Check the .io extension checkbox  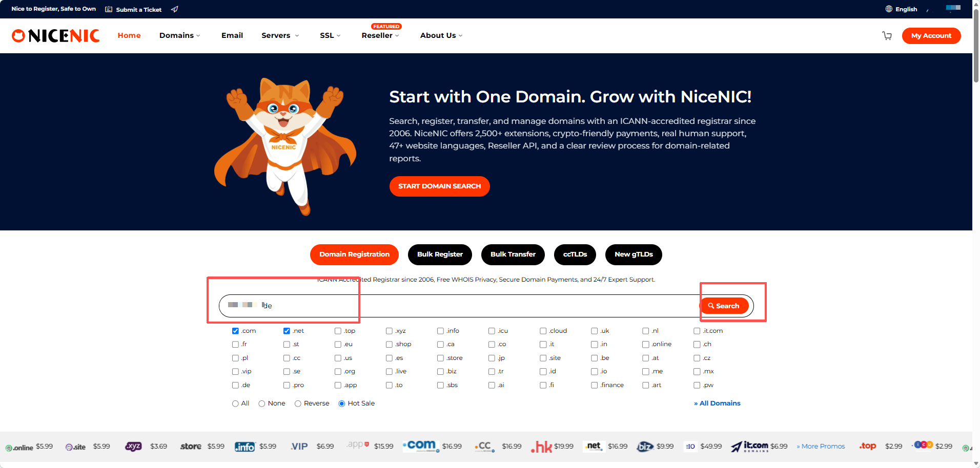pyautogui.click(x=594, y=372)
